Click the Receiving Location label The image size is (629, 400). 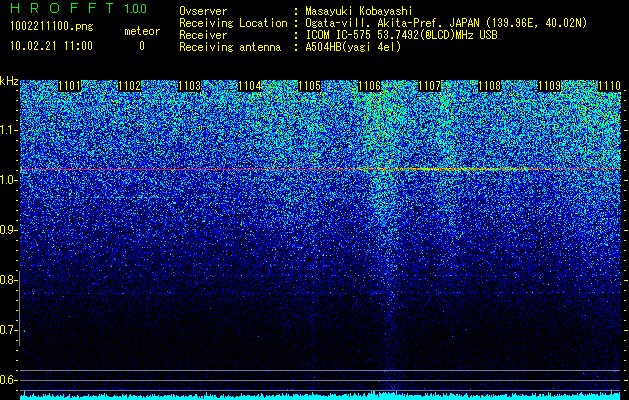tap(233, 23)
